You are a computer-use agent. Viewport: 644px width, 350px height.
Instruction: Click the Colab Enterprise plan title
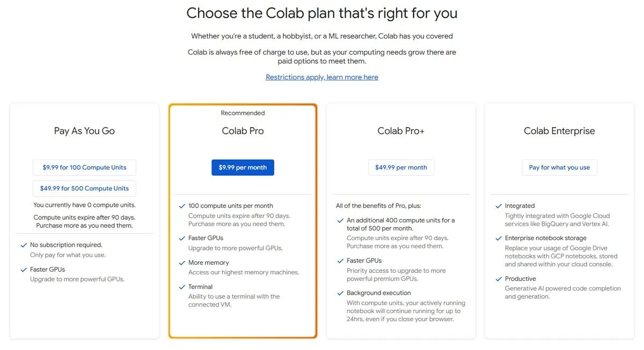[559, 131]
